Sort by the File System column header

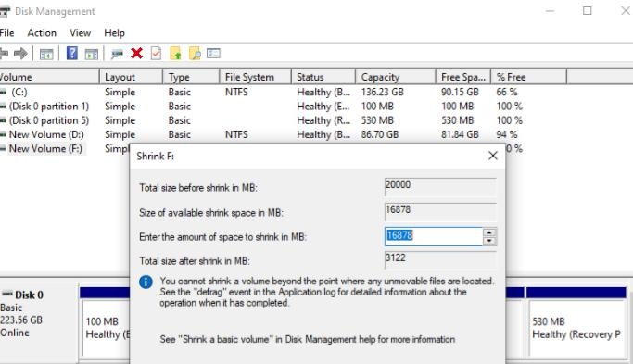[x=255, y=77]
